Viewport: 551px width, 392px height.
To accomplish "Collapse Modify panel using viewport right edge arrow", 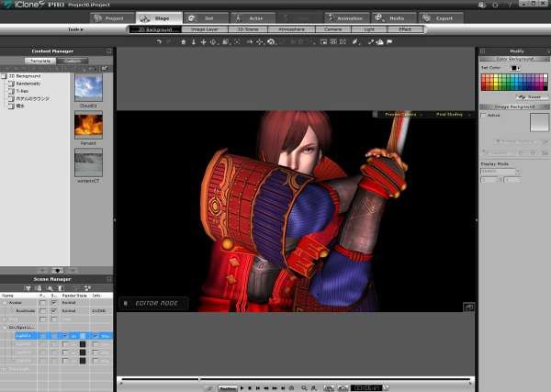I will [x=477, y=220].
